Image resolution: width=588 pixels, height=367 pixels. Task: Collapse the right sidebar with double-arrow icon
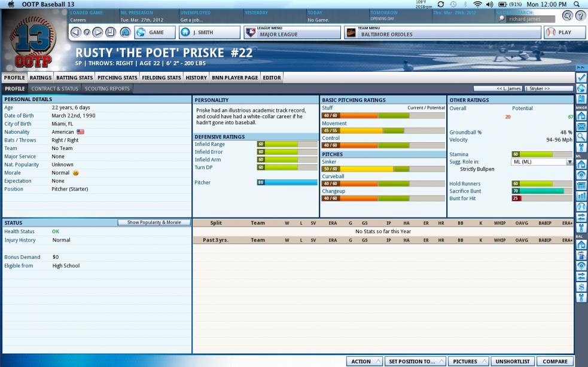580,68
